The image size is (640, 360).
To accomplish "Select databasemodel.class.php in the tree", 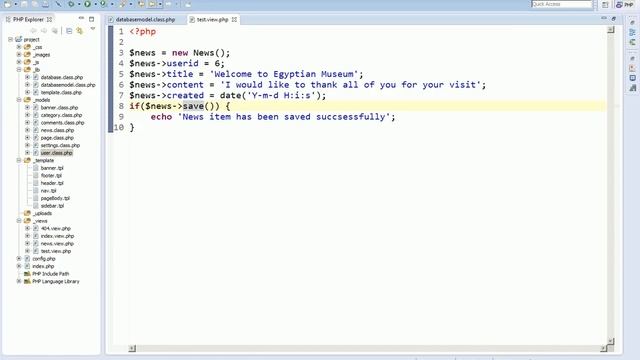I will 68,85.
